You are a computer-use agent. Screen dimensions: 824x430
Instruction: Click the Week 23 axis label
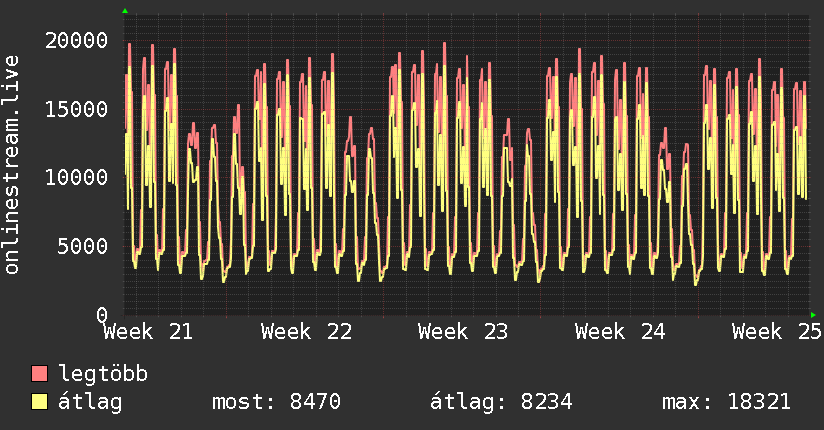(x=463, y=332)
